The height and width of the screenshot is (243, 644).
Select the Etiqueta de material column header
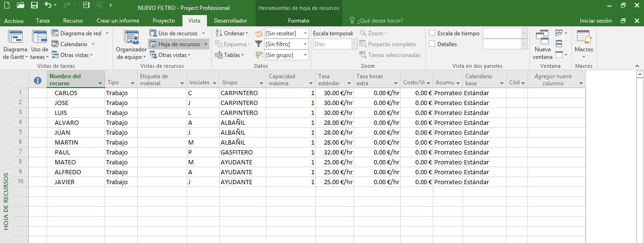[x=162, y=80]
